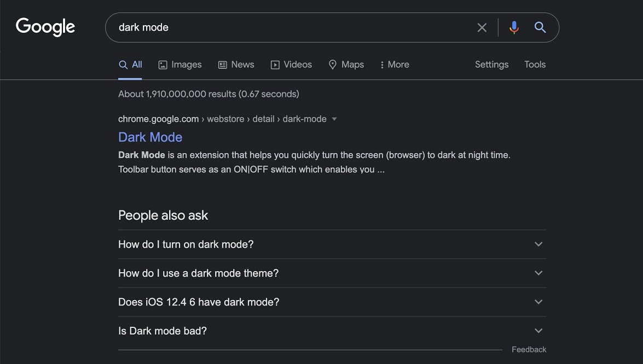Open Maps search via its pin icon
The height and width of the screenshot is (364, 643).
[x=333, y=64]
